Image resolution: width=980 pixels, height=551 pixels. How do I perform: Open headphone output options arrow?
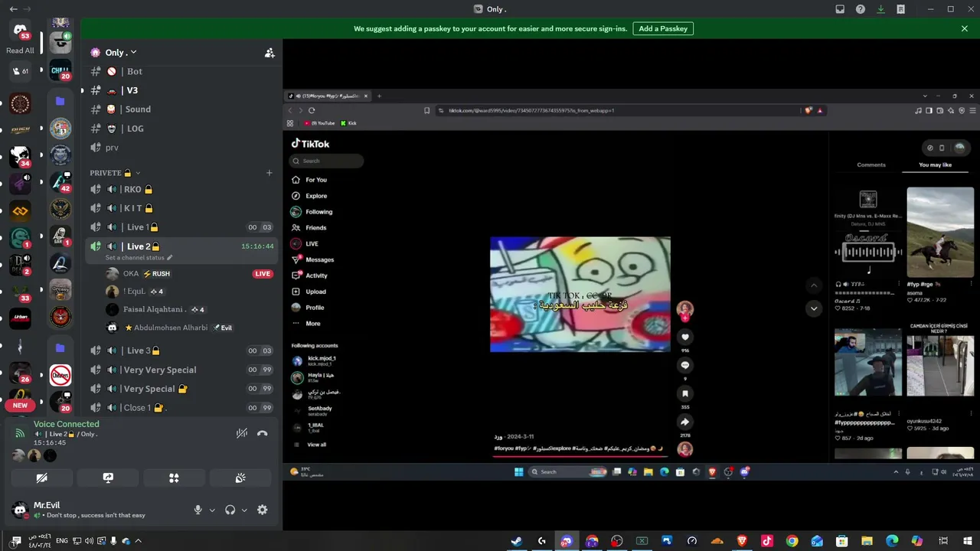click(x=244, y=510)
